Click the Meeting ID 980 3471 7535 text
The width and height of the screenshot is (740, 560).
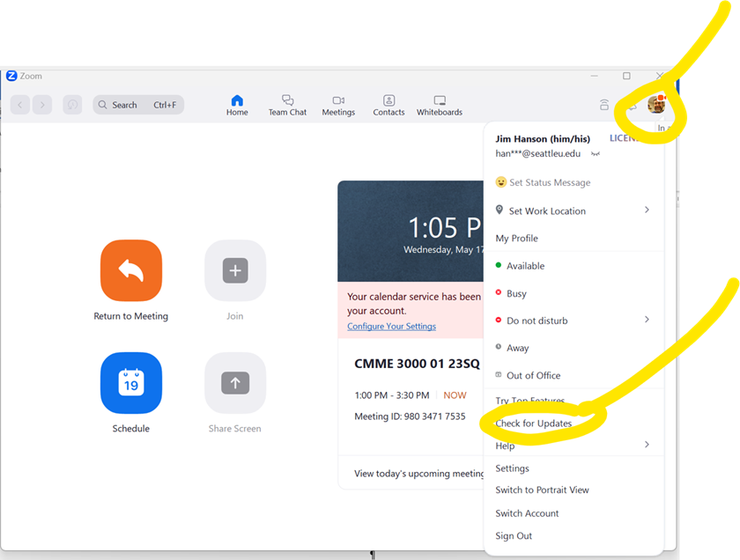pos(410,416)
